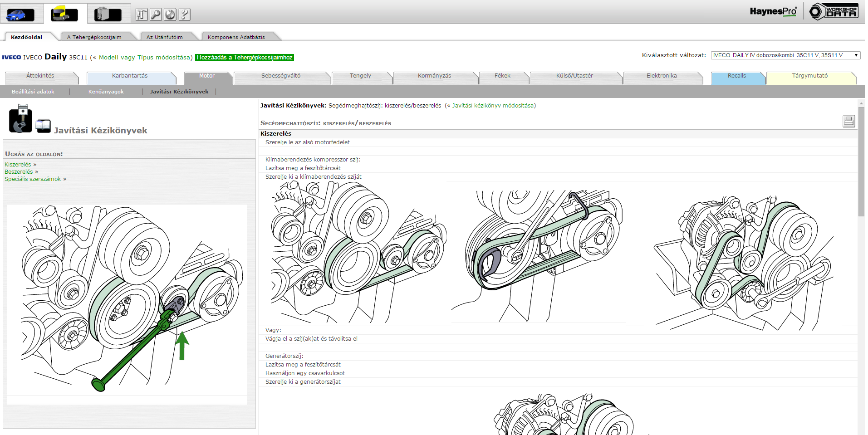
Task: Click the open book manual icon
Action: click(43, 126)
